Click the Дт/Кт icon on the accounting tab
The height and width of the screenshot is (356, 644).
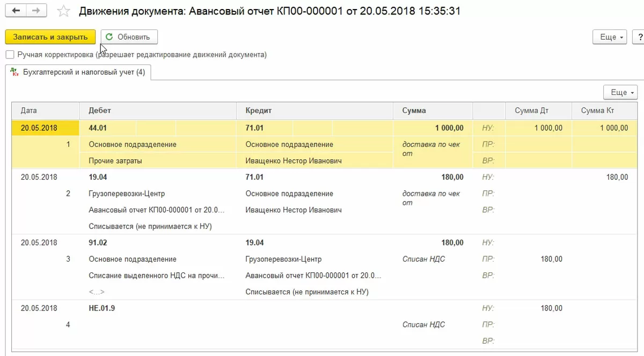tap(14, 72)
